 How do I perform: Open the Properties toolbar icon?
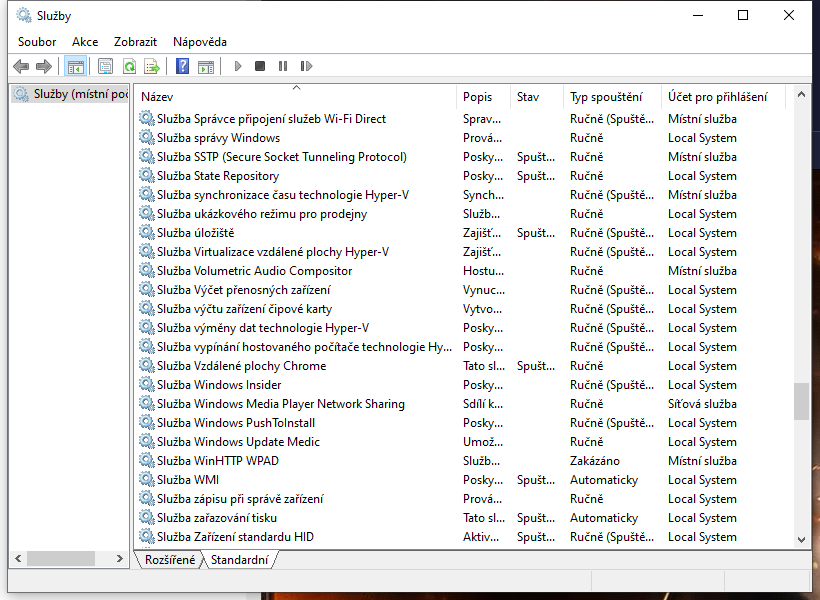click(106, 66)
